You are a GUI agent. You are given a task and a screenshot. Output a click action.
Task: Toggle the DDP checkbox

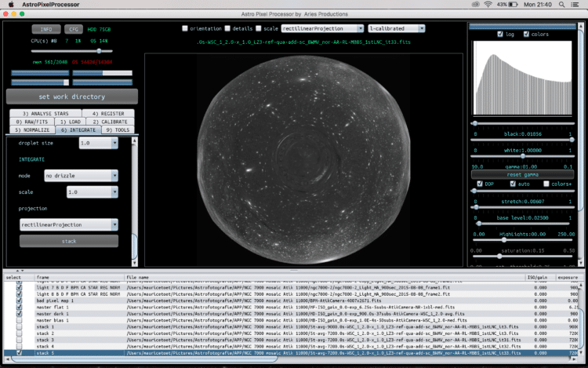coord(480,184)
